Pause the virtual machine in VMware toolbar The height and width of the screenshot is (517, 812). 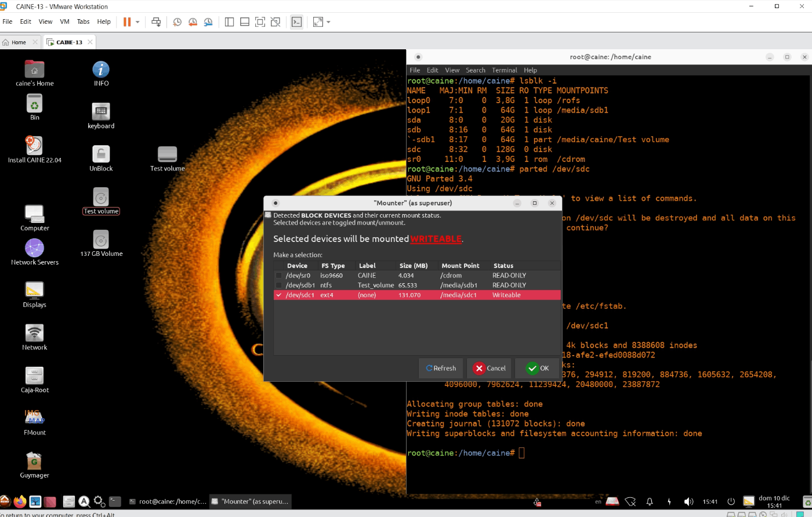(x=127, y=22)
